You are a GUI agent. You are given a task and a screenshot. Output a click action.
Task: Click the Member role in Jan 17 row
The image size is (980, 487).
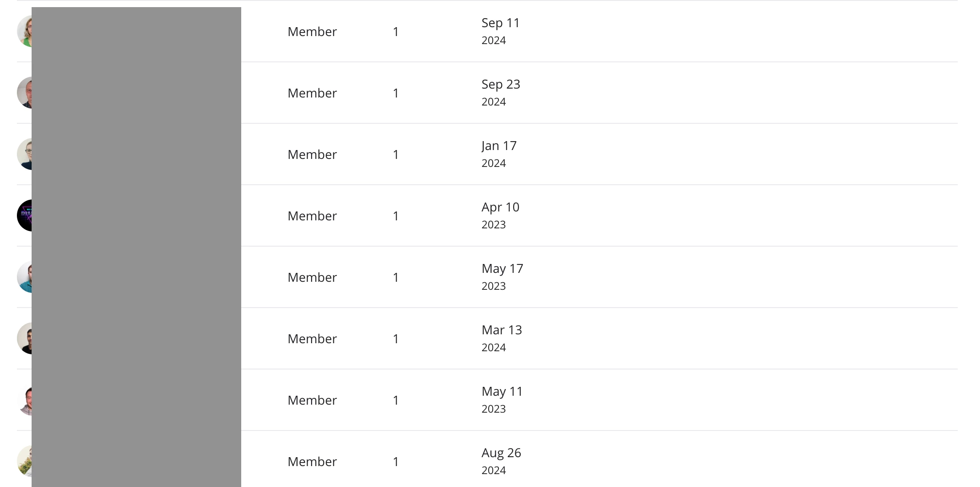coord(312,154)
